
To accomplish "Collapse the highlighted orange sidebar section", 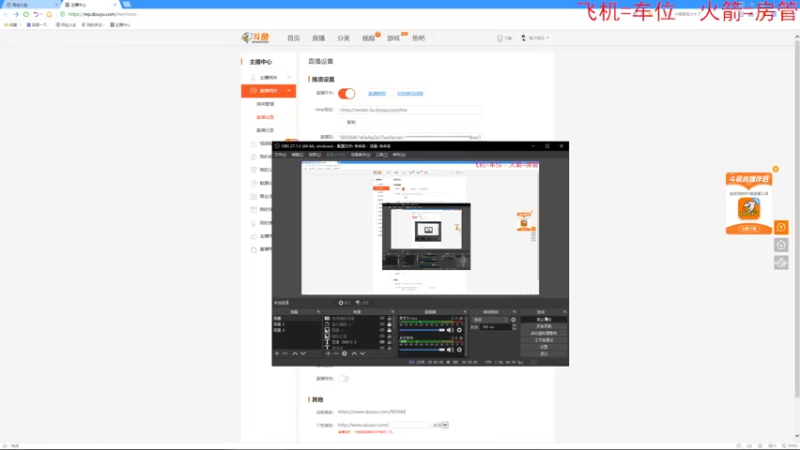I will coord(289,91).
